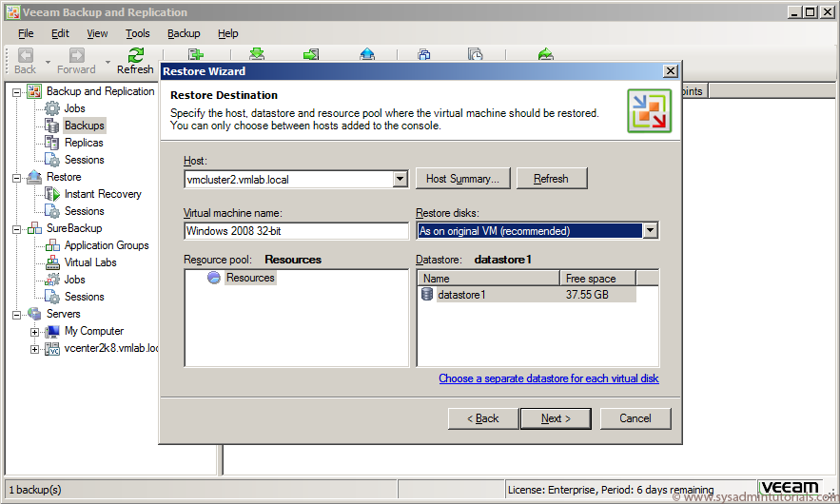Open the Back button history arrow

point(48,62)
